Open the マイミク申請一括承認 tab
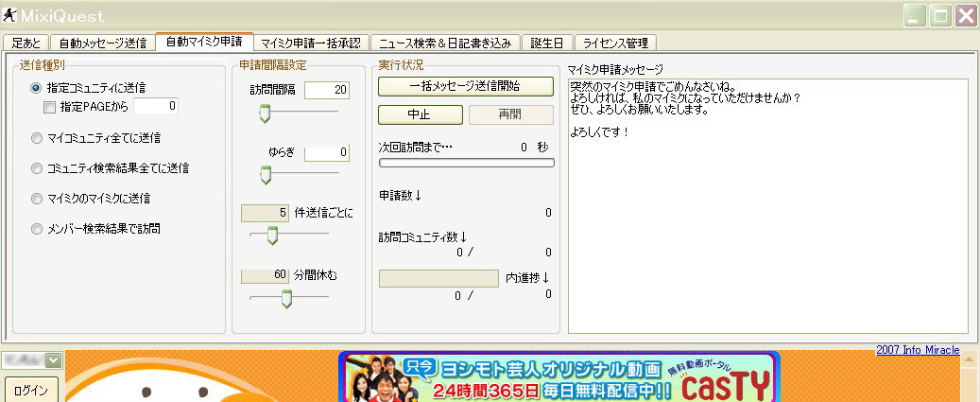The width and height of the screenshot is (980, 402). 311,44
